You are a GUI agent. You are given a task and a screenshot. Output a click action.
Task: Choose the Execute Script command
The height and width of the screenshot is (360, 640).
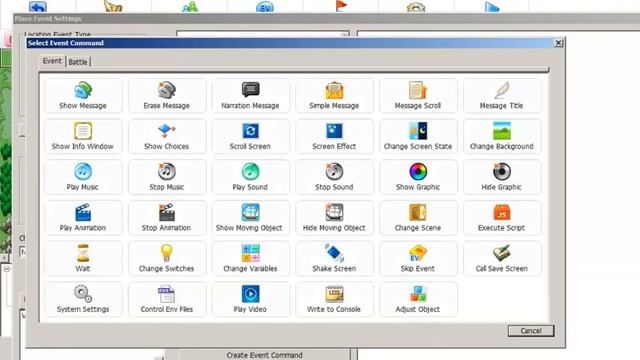[x=502, y=218]
